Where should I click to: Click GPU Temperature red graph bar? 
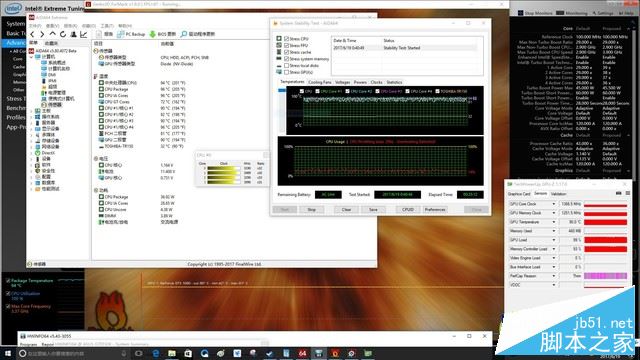click(605, 222)
